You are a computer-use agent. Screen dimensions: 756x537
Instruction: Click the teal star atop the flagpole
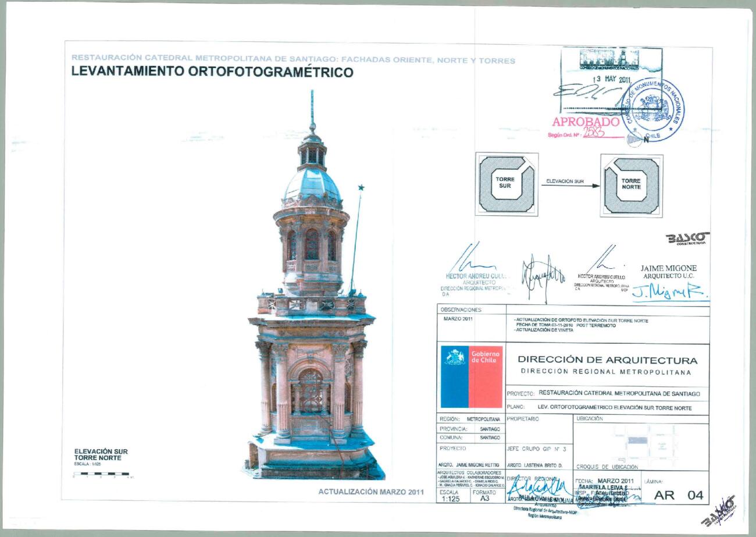click(x=361, y=187)
